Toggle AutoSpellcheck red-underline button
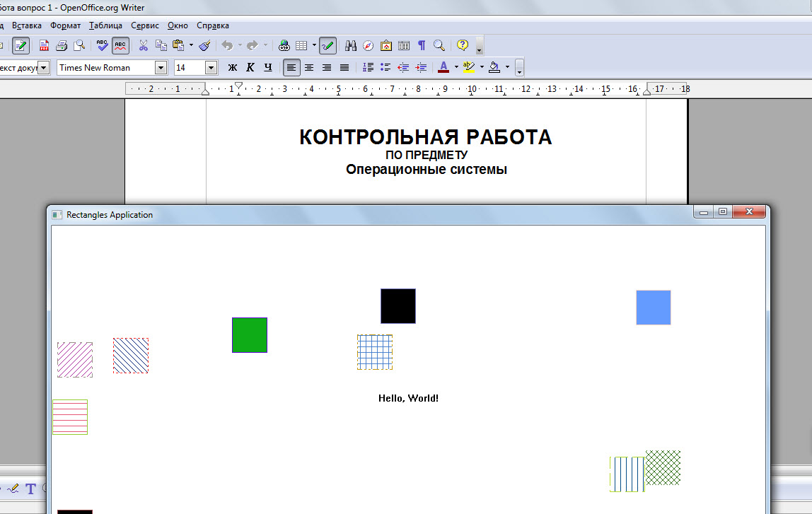This screenshot has height=514, width=812. click(120, 45)
